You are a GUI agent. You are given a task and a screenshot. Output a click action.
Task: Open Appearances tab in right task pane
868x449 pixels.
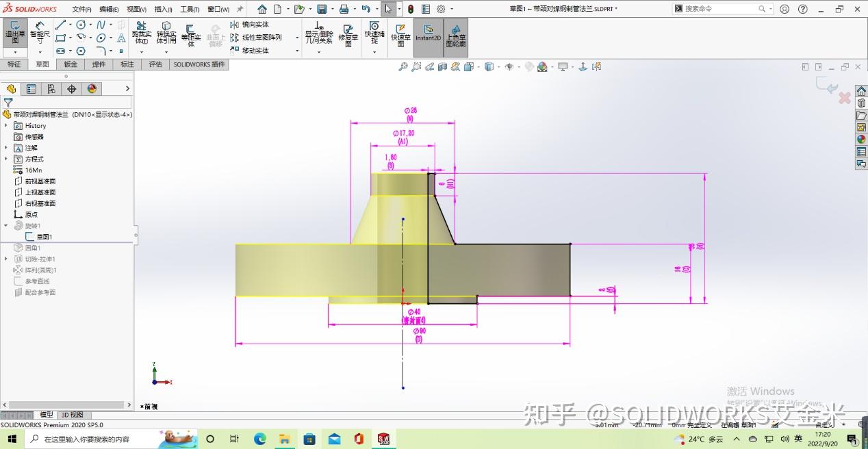(861, 140)
